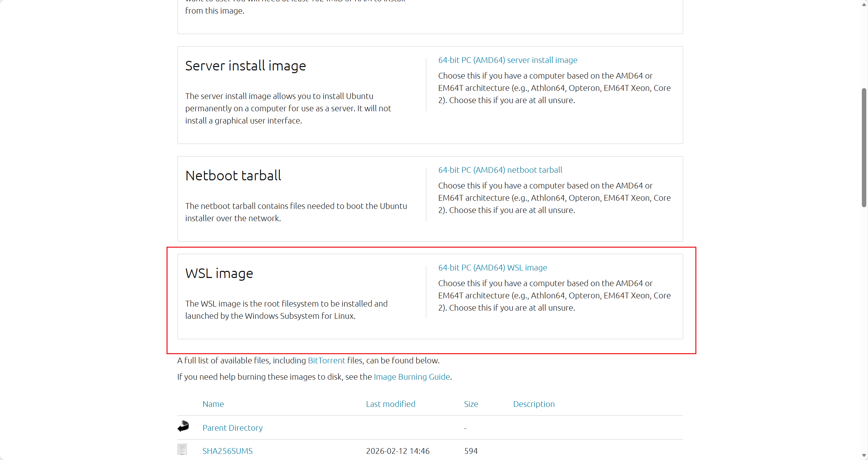Download the 64-bit AMD64 WSL image
The width and height of the screenshot is (868, 460).
492,268
